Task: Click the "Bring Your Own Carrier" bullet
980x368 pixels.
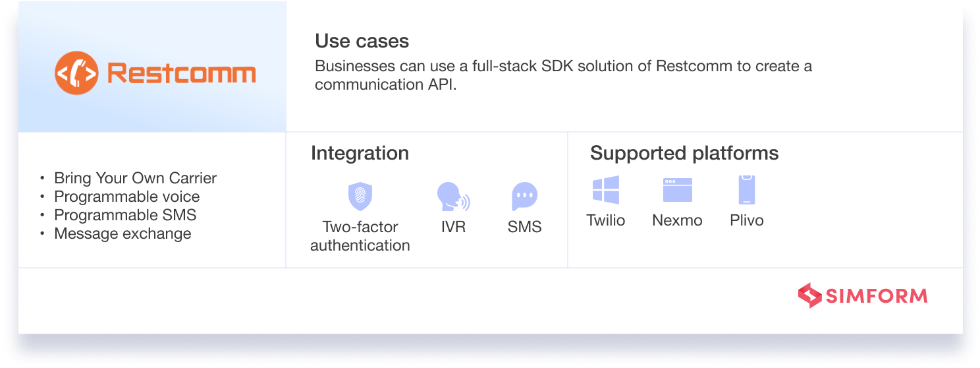Action: [135, 178]
